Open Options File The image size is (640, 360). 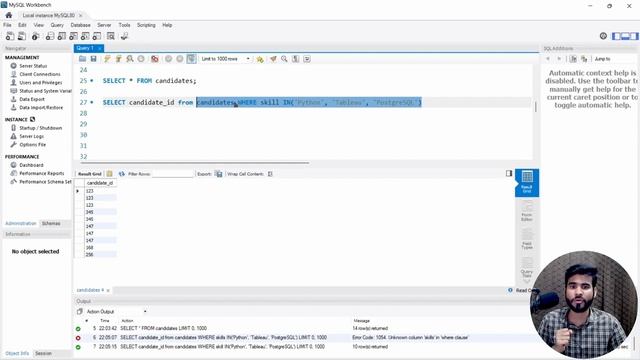click(x=33, y=144)
